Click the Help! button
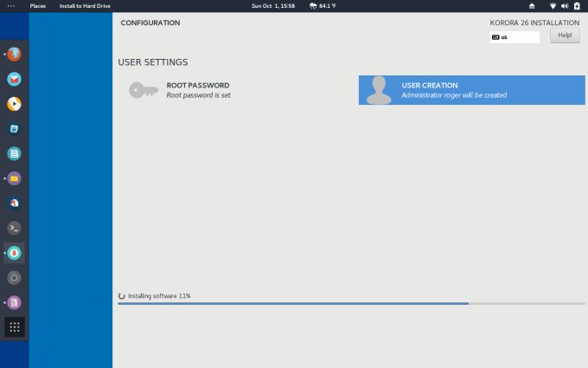588x368 pixels. (565, 36)
